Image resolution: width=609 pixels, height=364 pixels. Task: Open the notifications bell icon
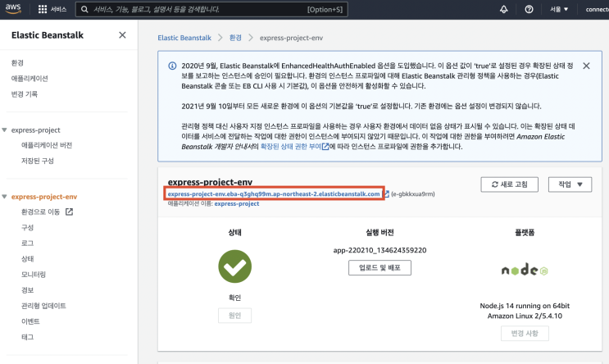(504, 9)
